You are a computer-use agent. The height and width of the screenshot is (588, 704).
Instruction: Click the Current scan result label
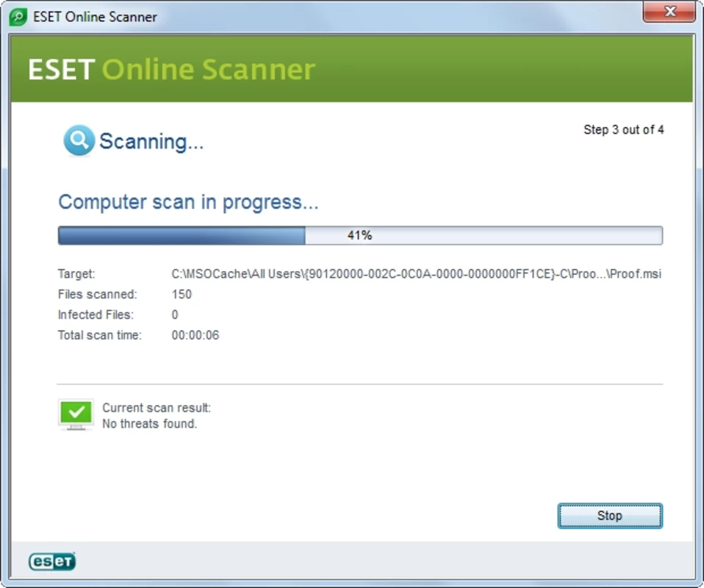coord(156,408)
